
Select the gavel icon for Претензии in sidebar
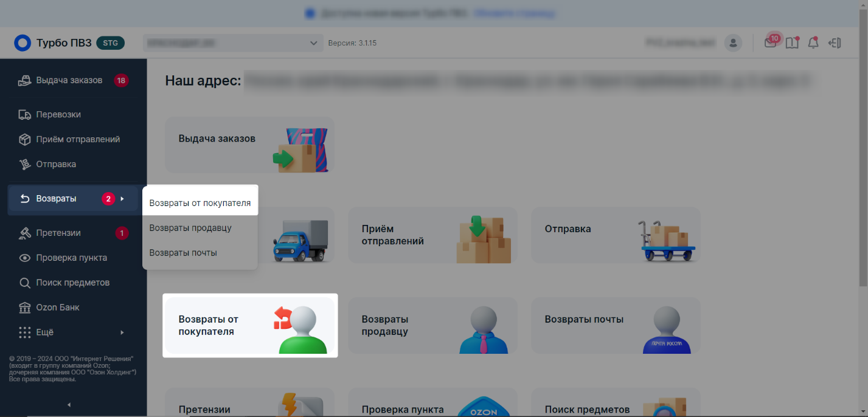pos(24,233)
